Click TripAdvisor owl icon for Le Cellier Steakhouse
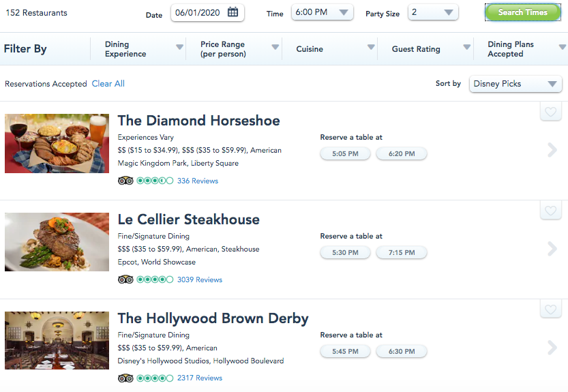Screen dimensions: 568x392 125,280
